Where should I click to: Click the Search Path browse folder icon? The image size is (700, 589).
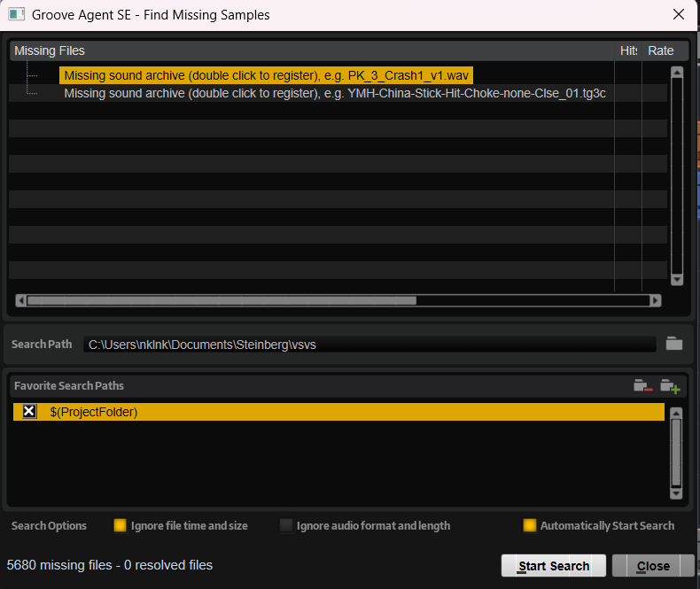coord(674,344)
